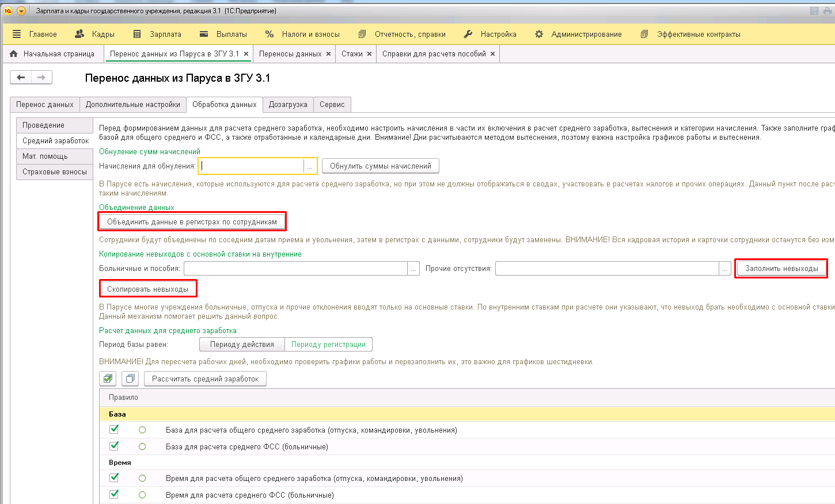The height and width of the screenshot is (504, 835).
Task: Open selection list for Больничные и пособия
Action: click(413, 269)
